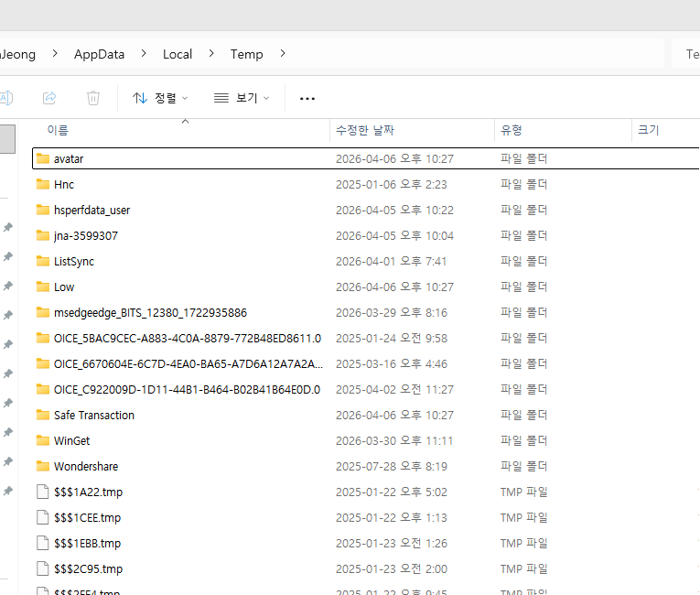Click the OICE_C922009D folder icon

tap(43, 389)
